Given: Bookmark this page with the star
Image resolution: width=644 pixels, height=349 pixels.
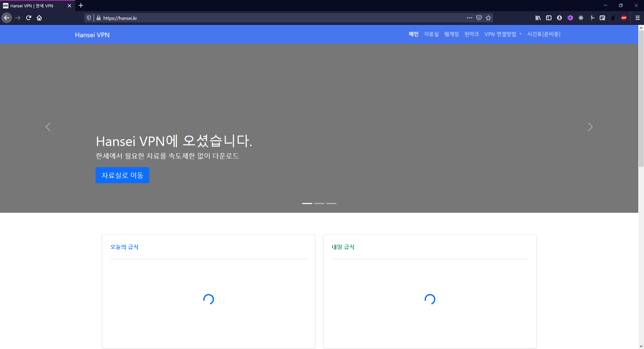Looking at the screenshot, I should [489, 18].
